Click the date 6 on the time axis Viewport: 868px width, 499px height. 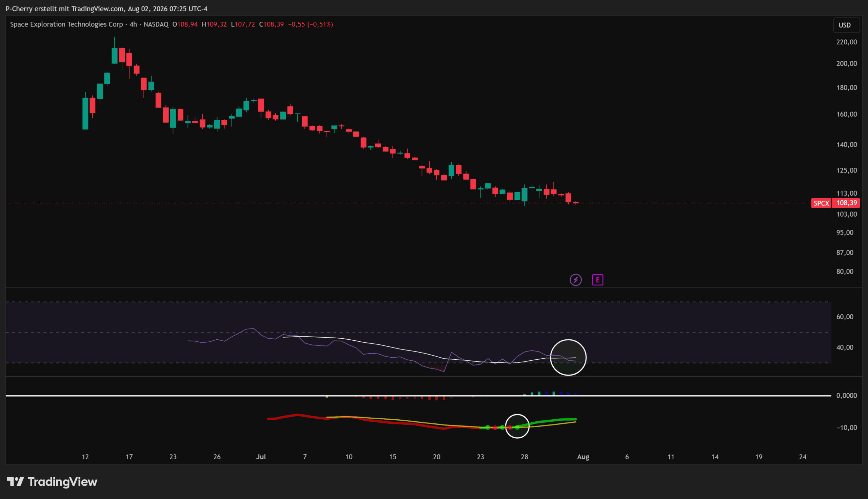pos(627,457)
